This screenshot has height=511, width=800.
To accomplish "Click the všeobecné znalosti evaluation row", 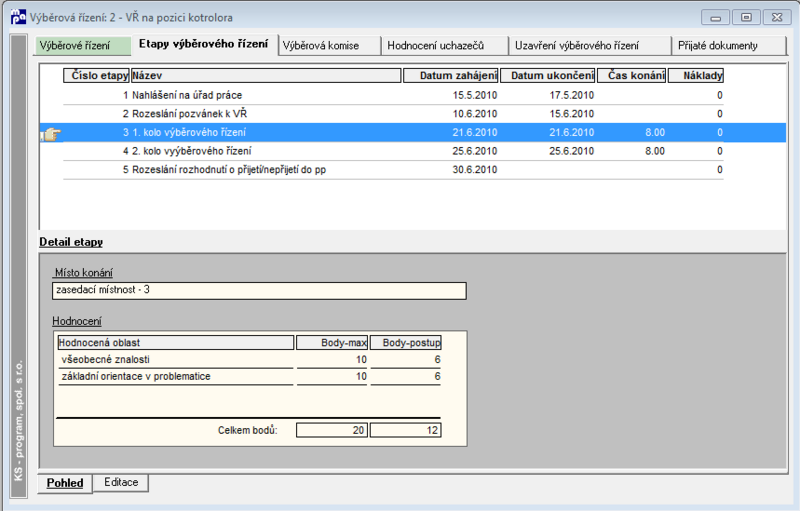I will pyautogui.click(x=249, y=360).
